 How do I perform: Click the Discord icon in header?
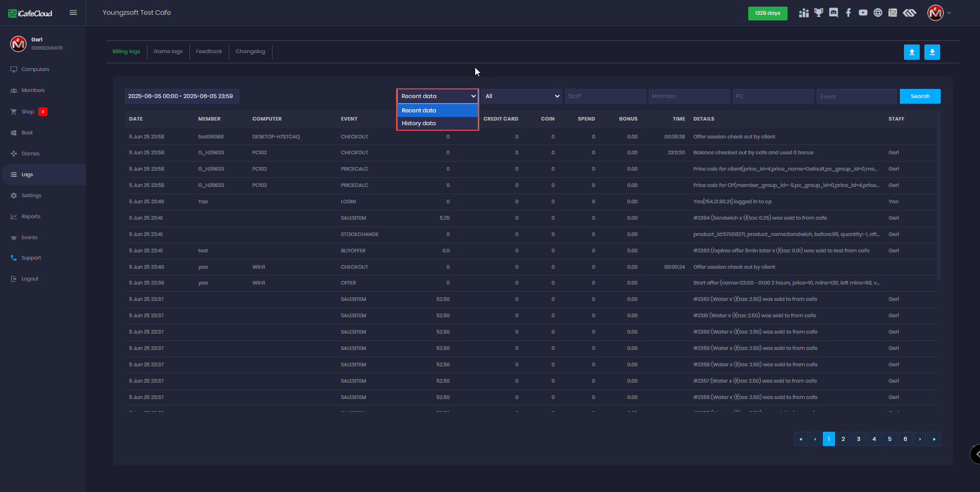click(x=834, y=13)
